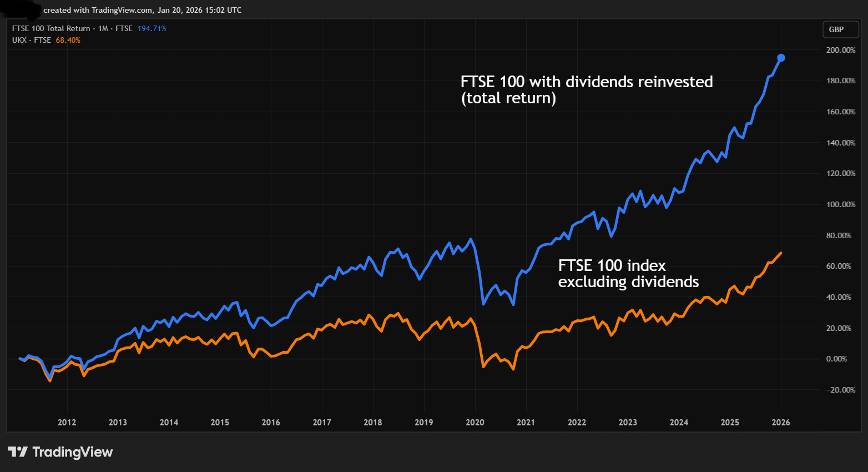This screenshot has height=472, width=868.
Task: Select the 2026 label on the time axis
Action: coord(781,422)
